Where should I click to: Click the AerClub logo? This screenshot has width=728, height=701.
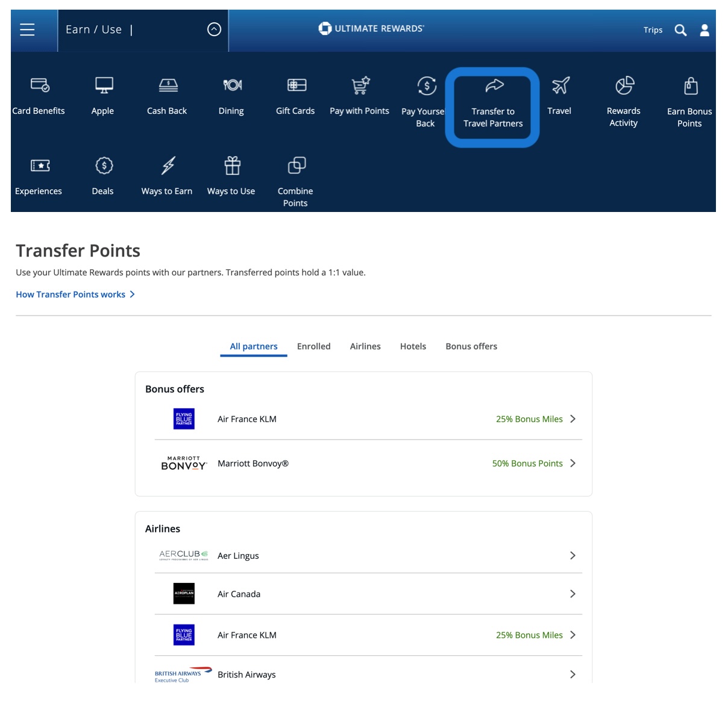click(x=184, y=555)
